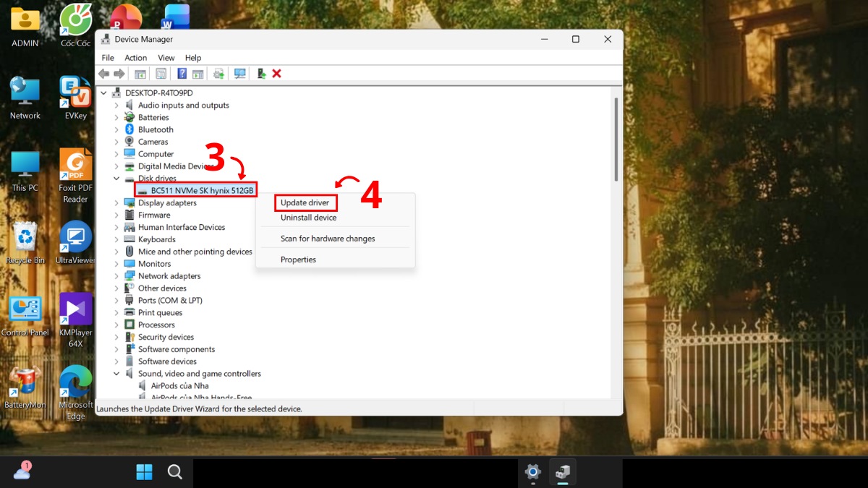Select AirPods của Nha Hands-Free device
Screen dimensions: 868x488
coord(201,398)
